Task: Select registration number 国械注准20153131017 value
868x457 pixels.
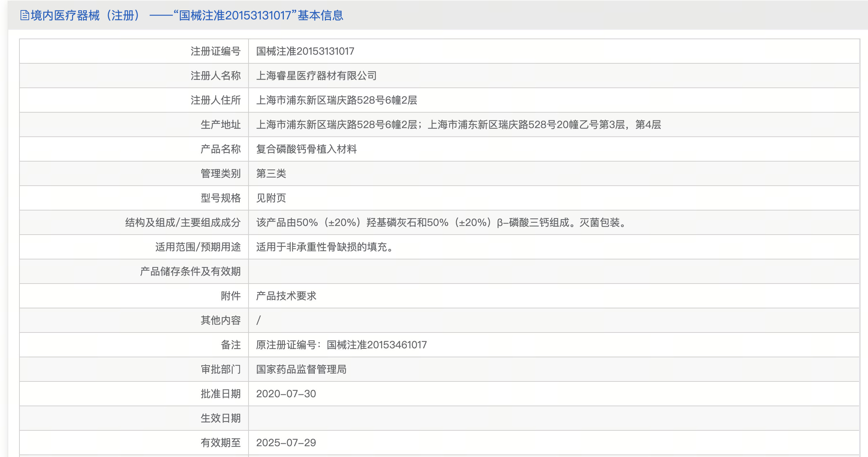Action: click(x=305, y=51)
